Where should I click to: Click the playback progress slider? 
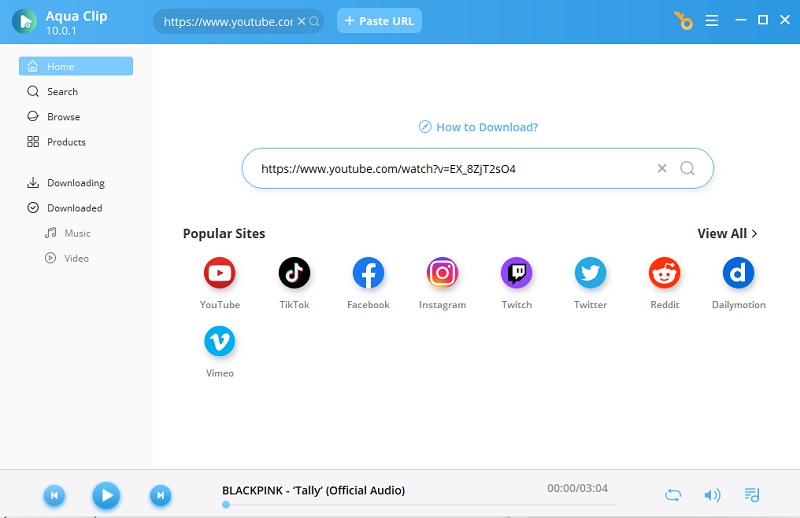(x=419, y=505)
